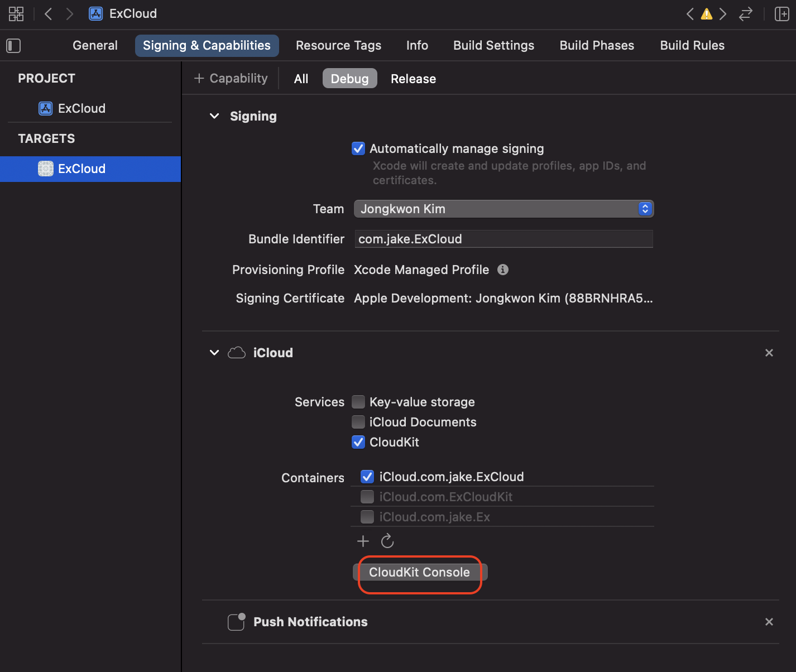
Task: Show the Provisioning Profile info icon
Action: point(503,270)
